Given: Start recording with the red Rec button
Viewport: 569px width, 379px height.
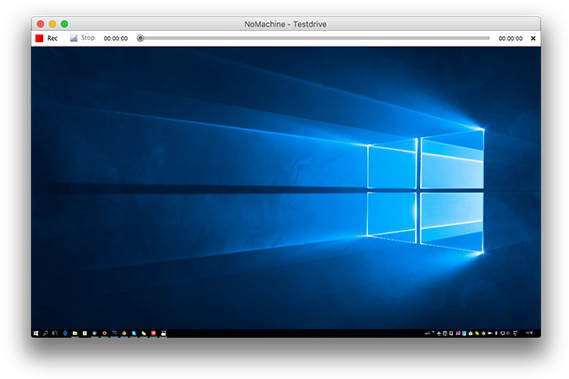Looking at the screenshot, I should 46,38.
